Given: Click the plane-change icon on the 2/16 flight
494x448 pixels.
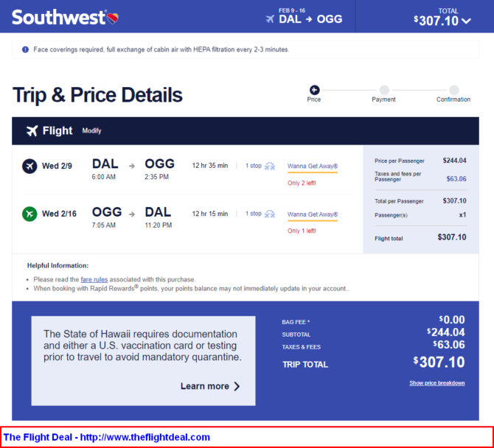Looking at the screenshot, I should point(270,214).
